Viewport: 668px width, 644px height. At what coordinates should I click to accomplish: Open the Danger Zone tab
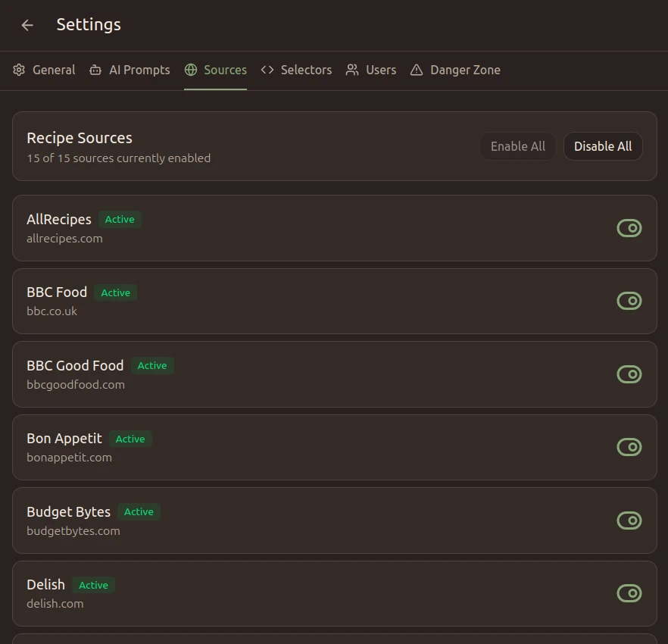[x=465, y=70]
